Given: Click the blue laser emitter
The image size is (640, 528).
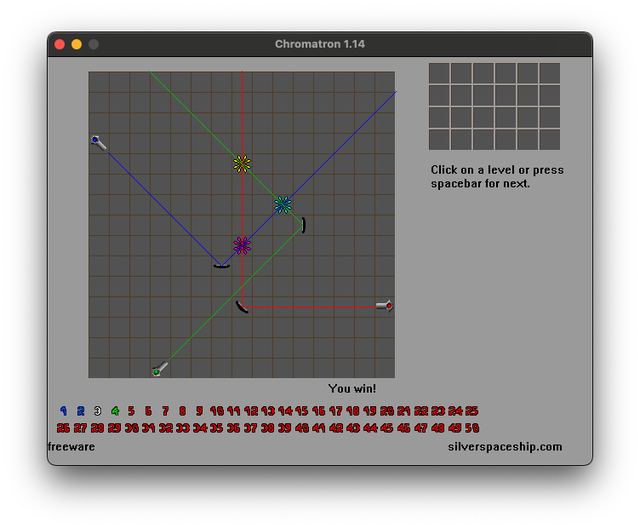Looking at the screenshot, I should [x=99, y=143].
